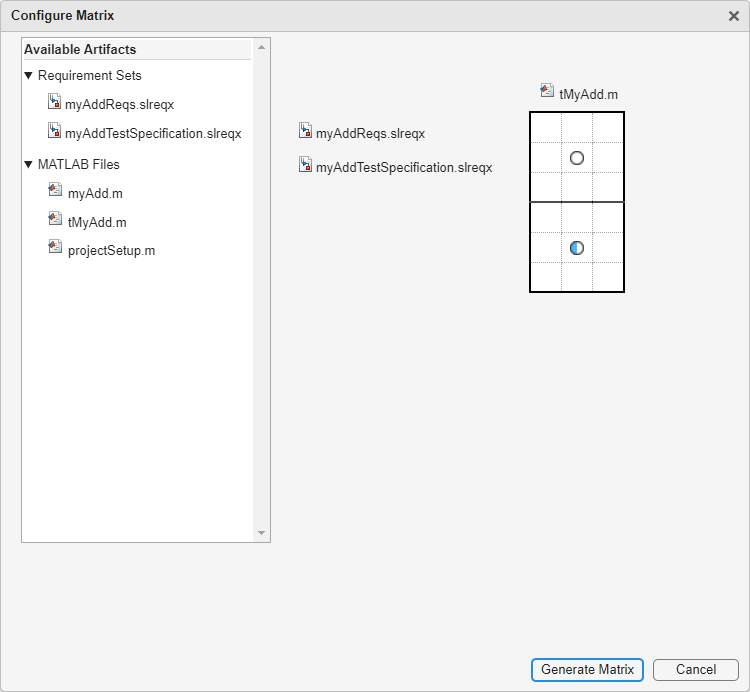Select myAddReqs.slreqx in the Available Artifacts tree

(x=120, y=104)
